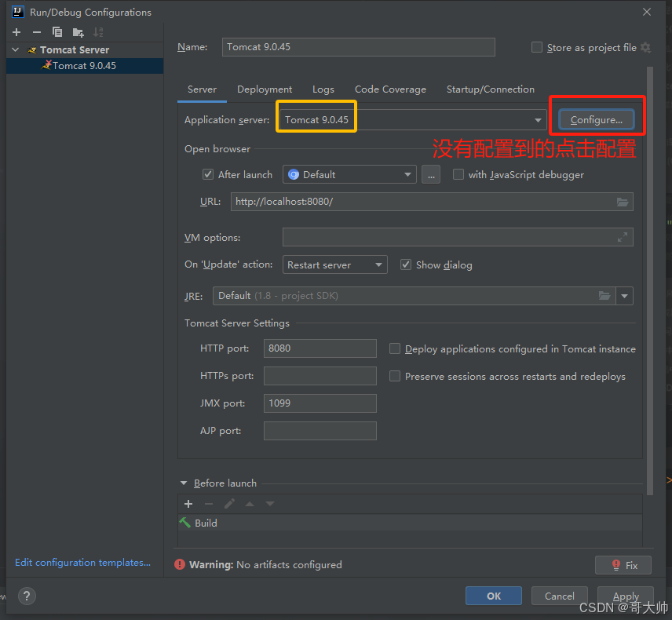Open JRE dropdown arrow
This screenshot has height=620, width=672.
coord(624,296)
